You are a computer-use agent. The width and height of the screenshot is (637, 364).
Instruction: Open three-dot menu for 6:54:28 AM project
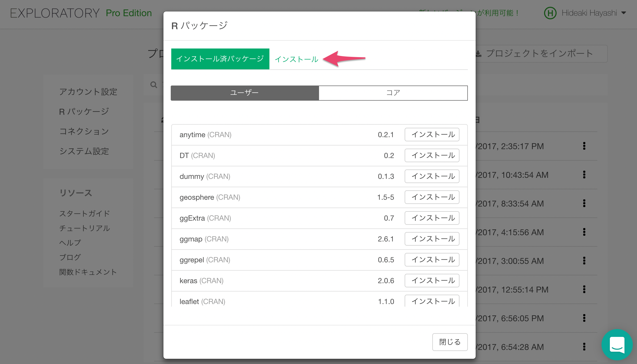[x=584, y=347]
